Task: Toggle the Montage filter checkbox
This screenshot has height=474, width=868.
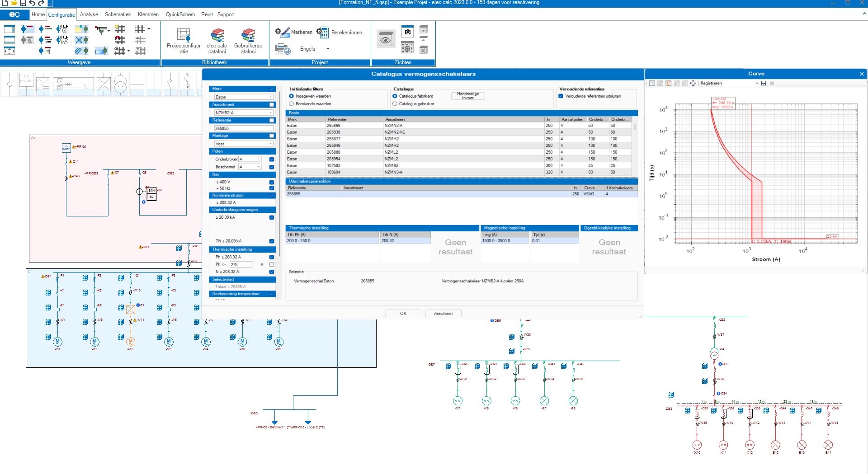Action: coord(272,136)
